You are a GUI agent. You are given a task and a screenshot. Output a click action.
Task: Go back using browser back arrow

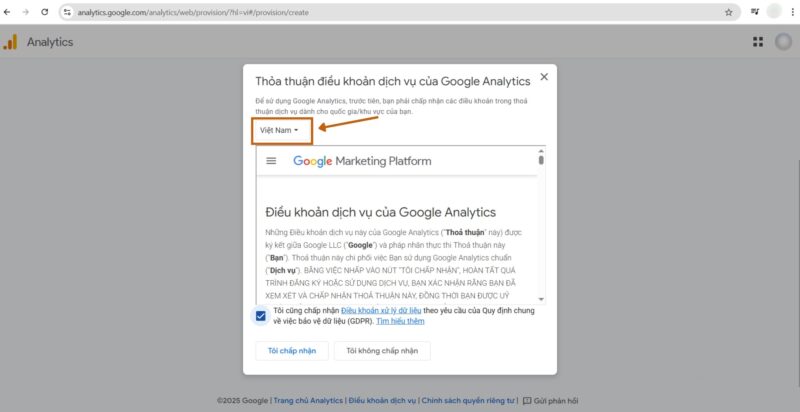7,12
